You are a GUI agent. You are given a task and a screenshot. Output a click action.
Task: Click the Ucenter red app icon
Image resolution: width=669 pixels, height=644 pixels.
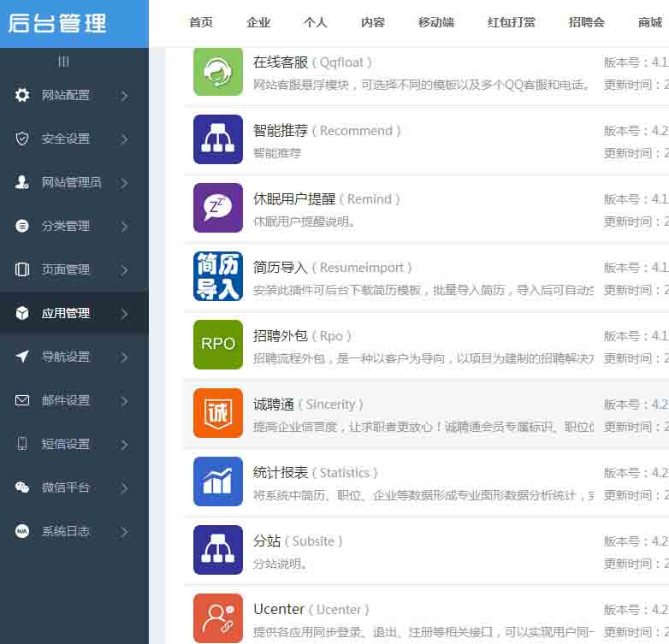tap(218, 618)
